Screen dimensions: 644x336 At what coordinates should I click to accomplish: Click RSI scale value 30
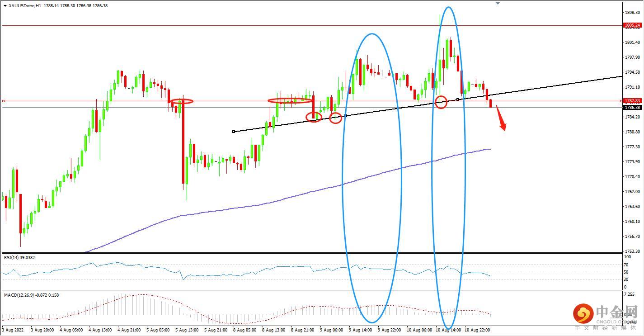click(x=627, y=279)
